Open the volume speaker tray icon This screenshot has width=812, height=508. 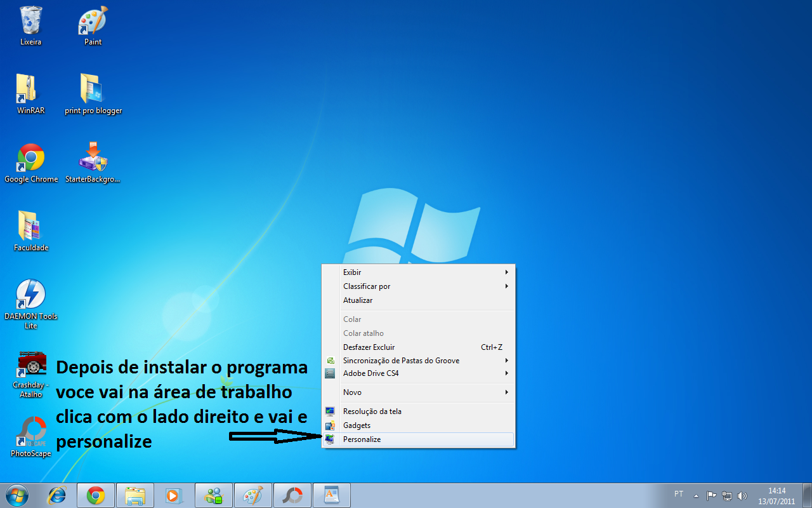[742, 495]
